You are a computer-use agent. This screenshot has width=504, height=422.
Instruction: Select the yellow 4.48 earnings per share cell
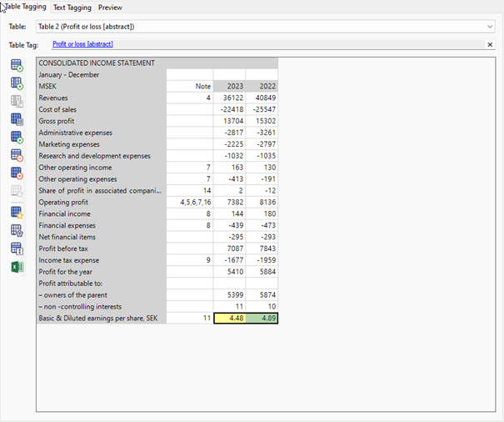(x=229, y=318)
